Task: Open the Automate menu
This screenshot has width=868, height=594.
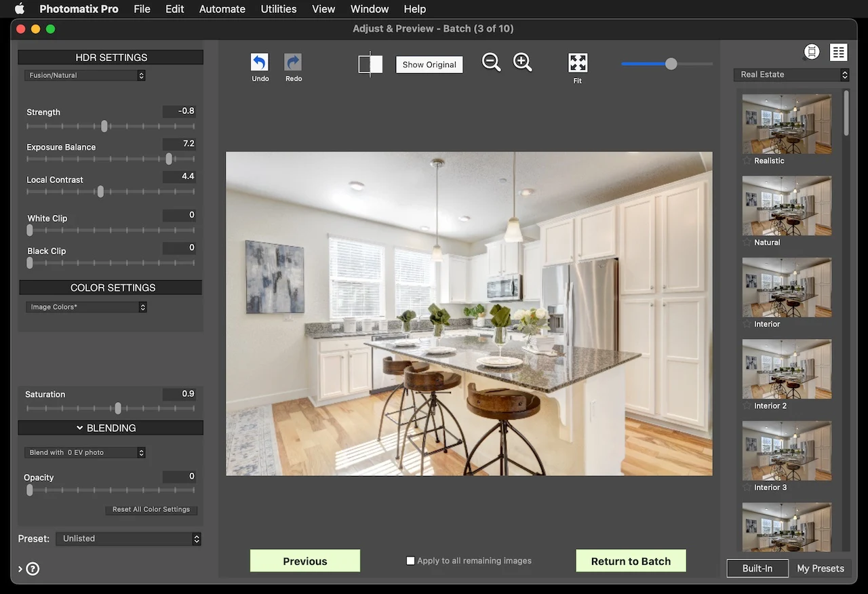Action: (222, 9)
